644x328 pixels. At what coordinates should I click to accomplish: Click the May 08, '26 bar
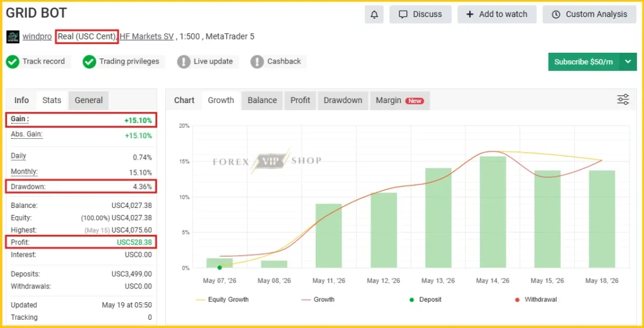(274, 265)
